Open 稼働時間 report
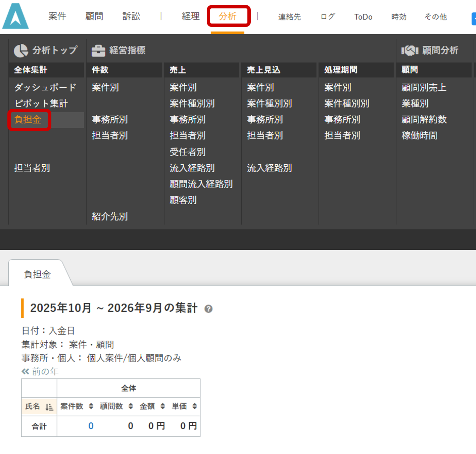The width and height of the screenshot is (476, 454). pyautogui.click(x=420, y=136)
